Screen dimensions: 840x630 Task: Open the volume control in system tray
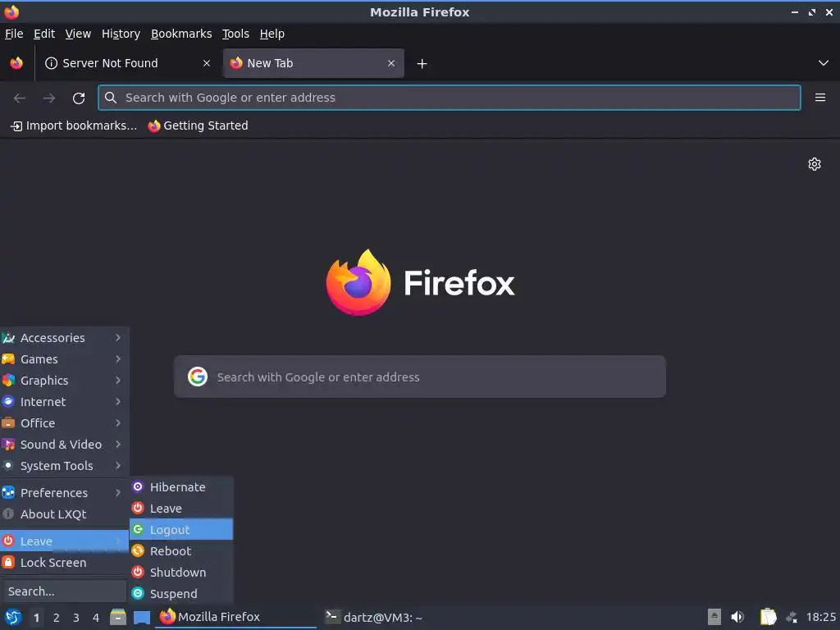pos(737,617)
